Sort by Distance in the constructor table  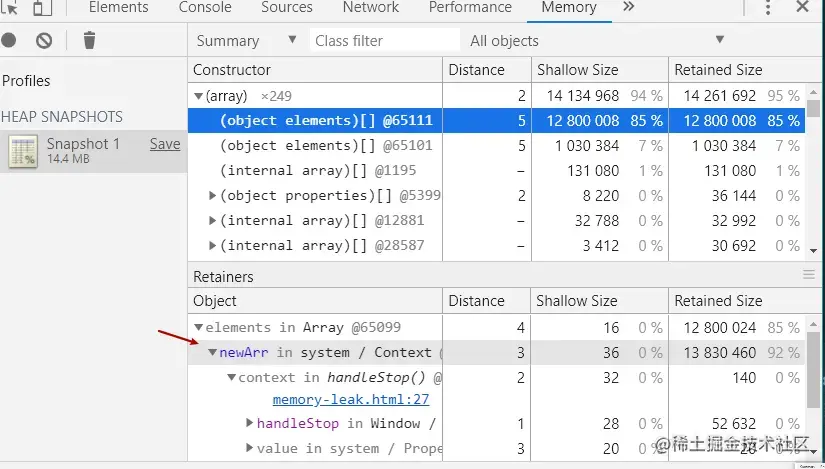coord(487,70)
